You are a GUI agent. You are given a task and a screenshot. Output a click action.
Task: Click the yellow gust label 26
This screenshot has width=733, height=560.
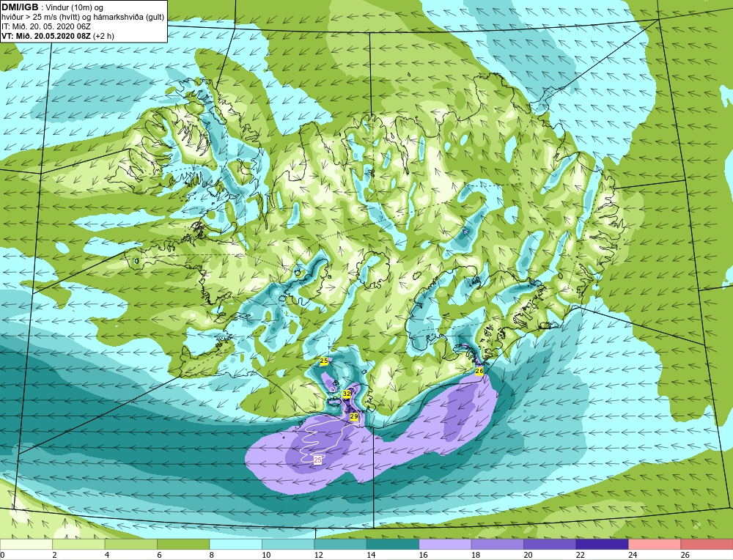(x=479, y=371)
